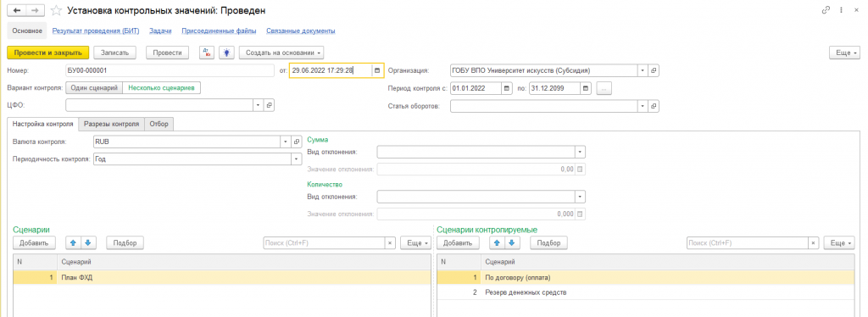
Task: Add document to favorites with star icon
Action: (x=56, y=10)
